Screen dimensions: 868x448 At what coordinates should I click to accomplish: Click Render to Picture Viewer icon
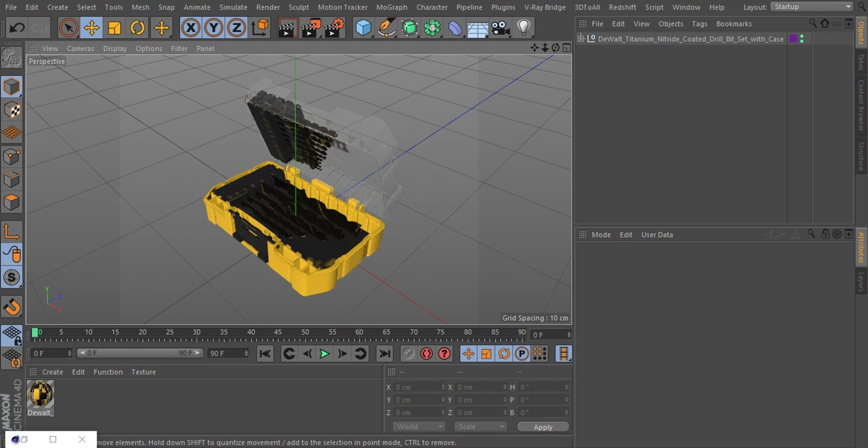click(x=311, y=28)
